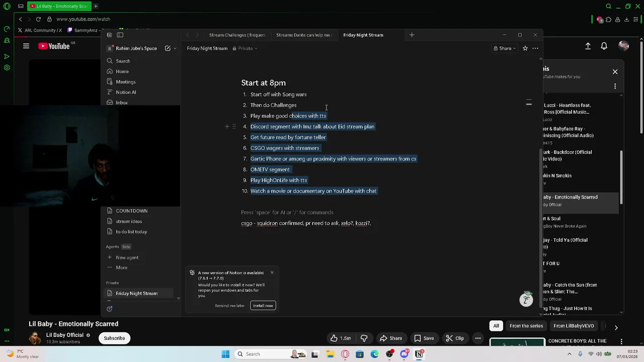Open Lil Baby Official channel link
644x362 pixels.
click(x=65, y=335)
